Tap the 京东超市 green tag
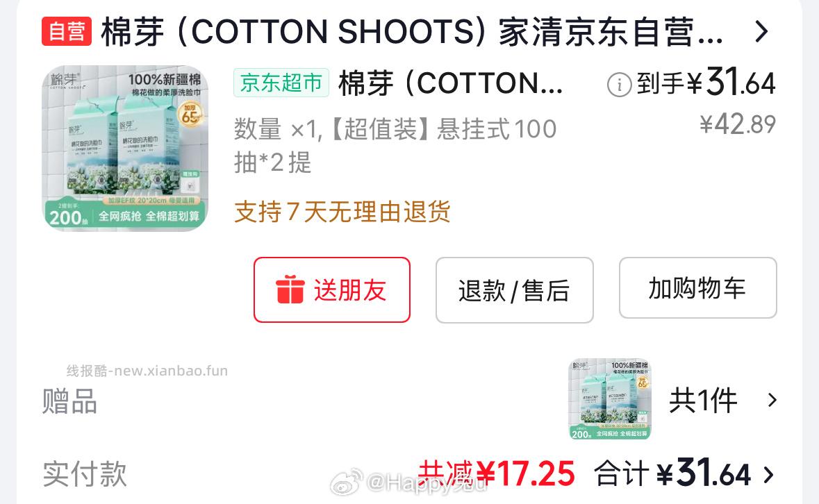Screen dimensions: 819x504 pos(281,83)
